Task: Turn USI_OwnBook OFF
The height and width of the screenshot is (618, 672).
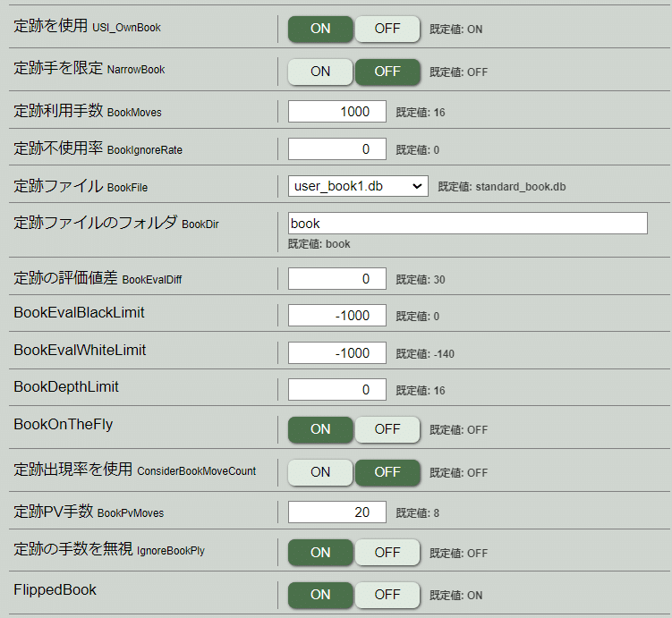Action: tap(387, 29)
